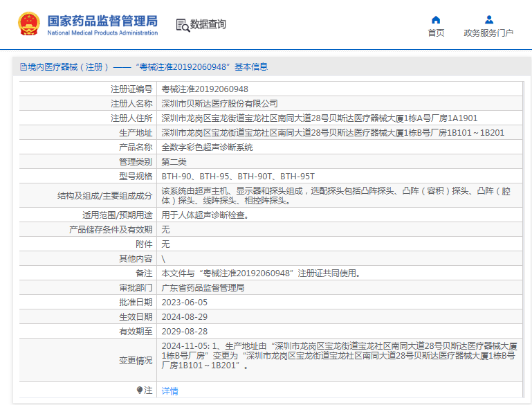The width and height of the screenshot is (532, 405).
Task: Click the lightbulb icon beside 注
Action: coord(140,390)
